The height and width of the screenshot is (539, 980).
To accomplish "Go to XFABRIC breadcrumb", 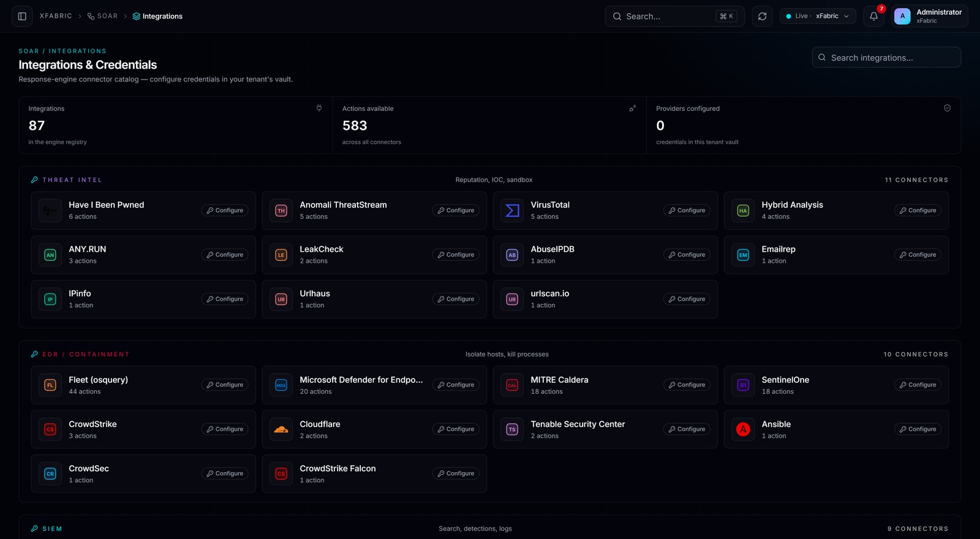I will (x=56, y=16).
